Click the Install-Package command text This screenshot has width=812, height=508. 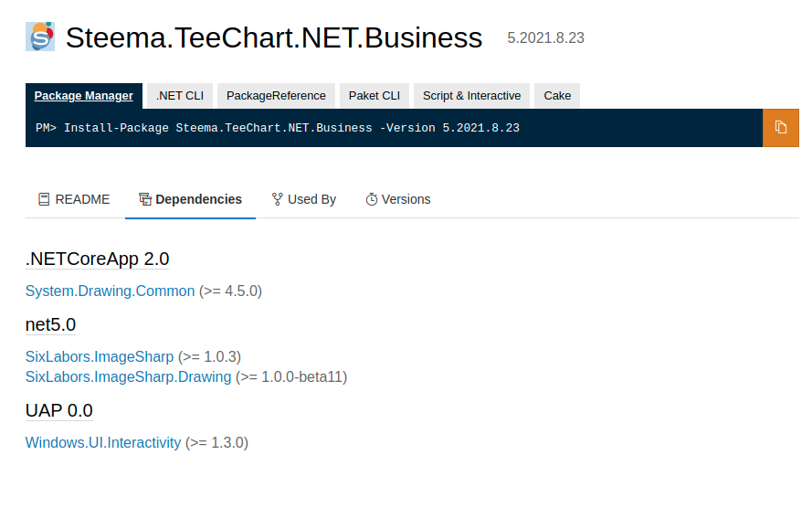[x=278, y=128]
